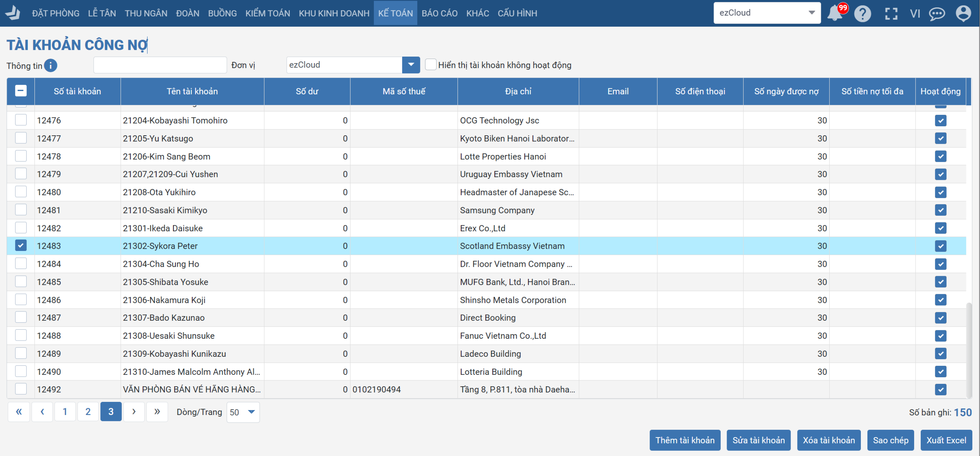Select row checkbox for account 12478

pos(21,156)
